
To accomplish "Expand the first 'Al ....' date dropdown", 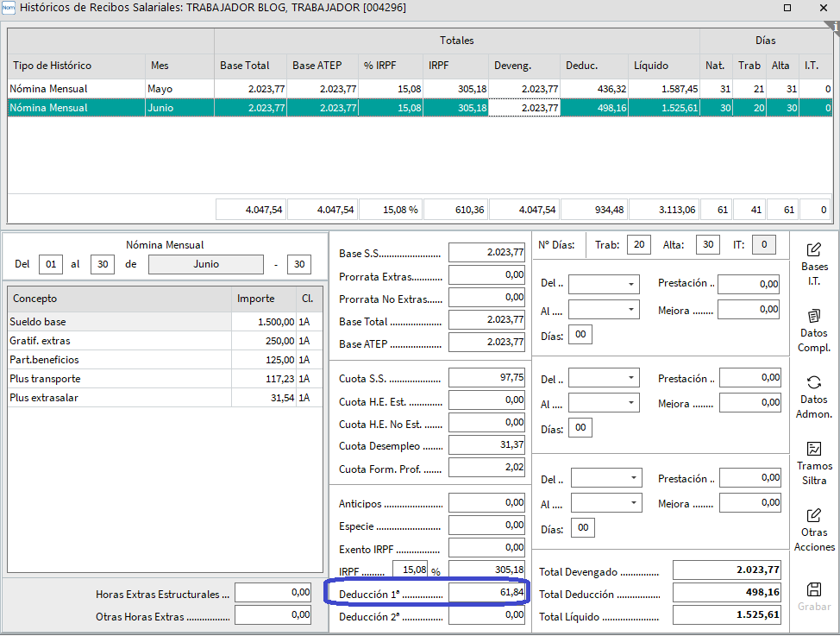I will 631,310.
